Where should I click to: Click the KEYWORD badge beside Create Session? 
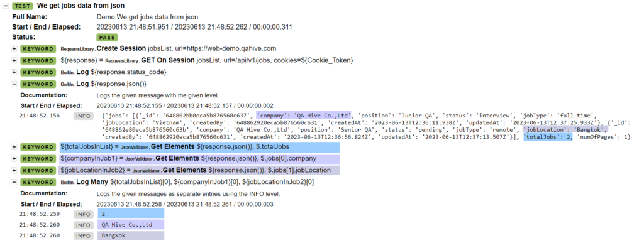click(38, 49)
